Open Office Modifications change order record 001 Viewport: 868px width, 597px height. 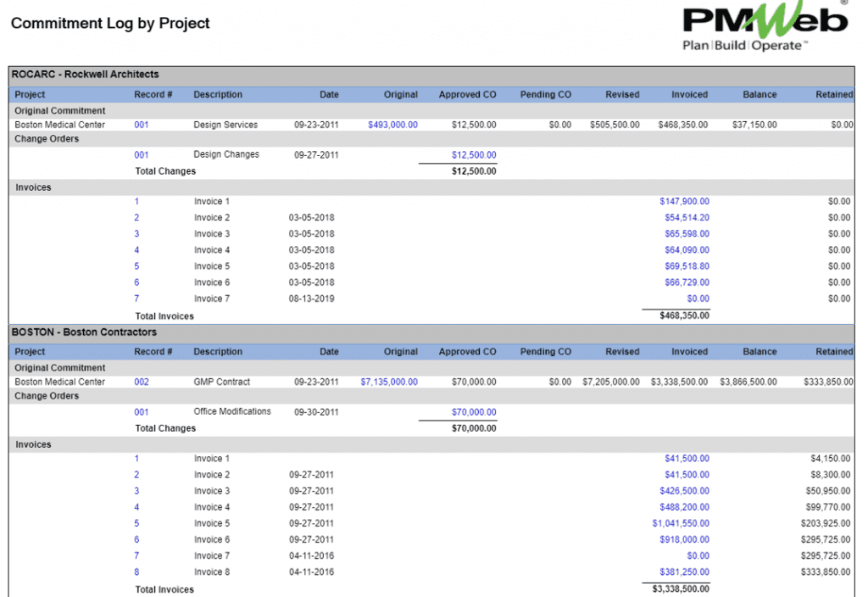142,412
